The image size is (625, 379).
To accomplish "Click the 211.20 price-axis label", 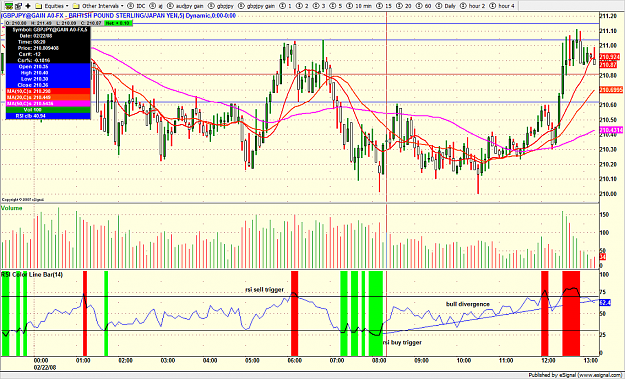I will click(x=610, y=16).
